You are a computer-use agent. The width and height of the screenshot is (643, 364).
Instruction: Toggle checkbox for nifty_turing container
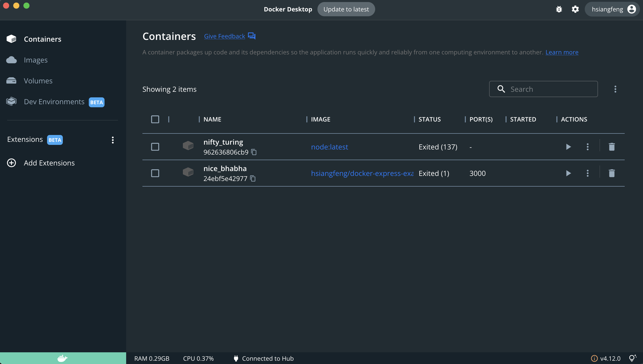coord(155,146)
